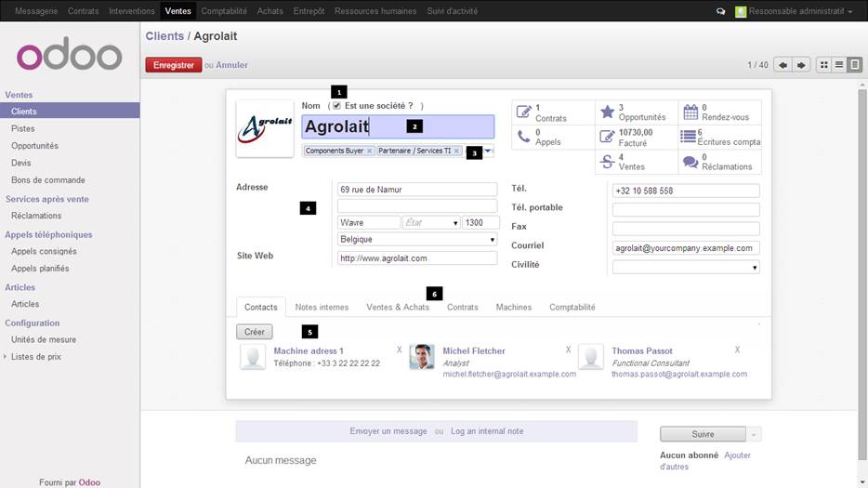This screenshot has height=488, width=868.
Task: Switch to the Contrats tab in form
Action: click(462, 307)
